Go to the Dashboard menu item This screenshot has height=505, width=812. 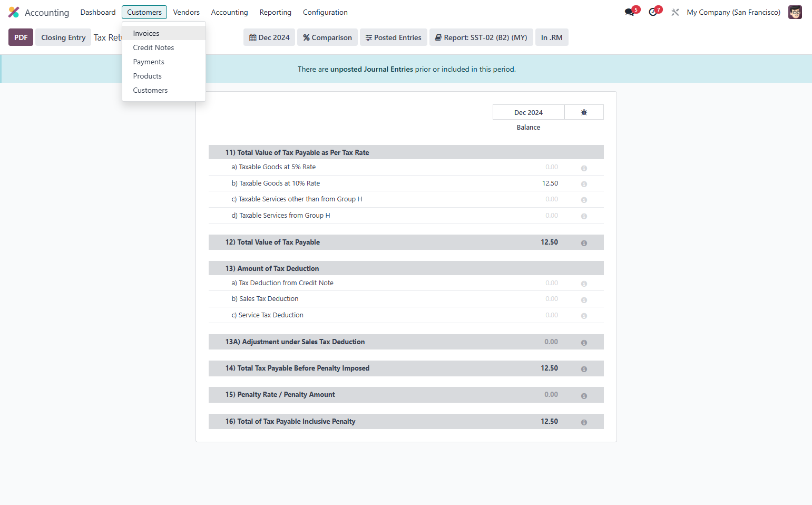coord(98,12)
